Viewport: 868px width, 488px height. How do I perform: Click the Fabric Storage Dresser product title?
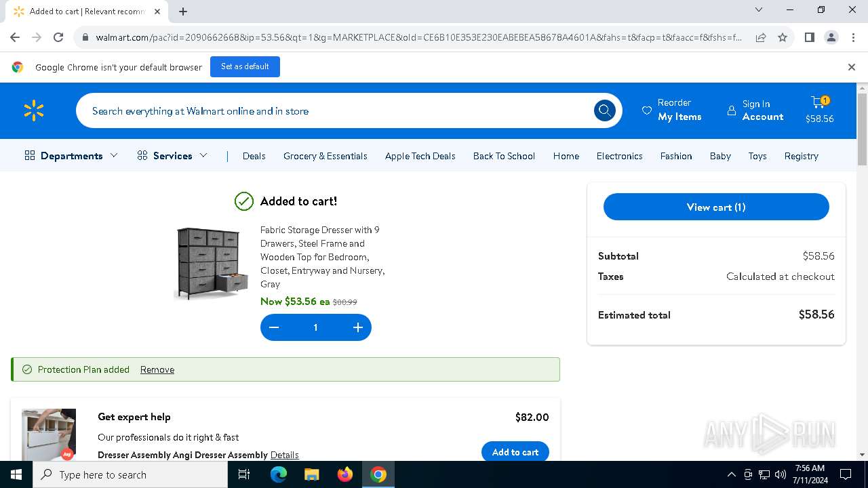pos(323,257)
